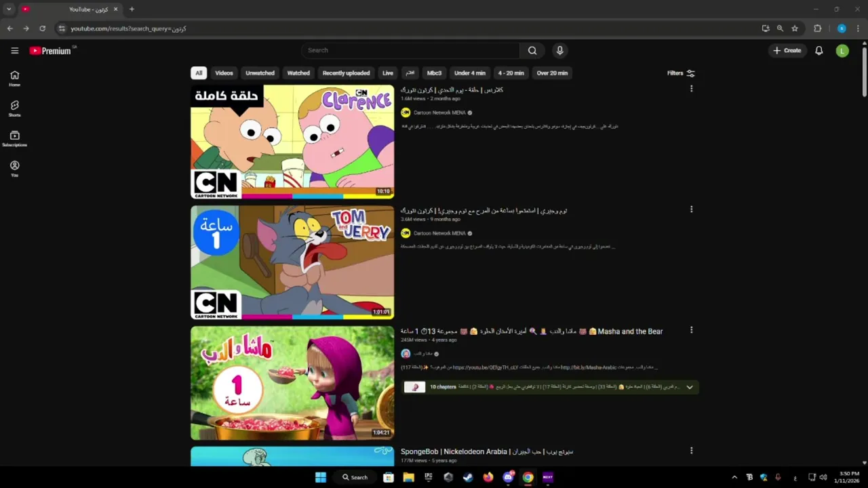Select the Over 20 min chip
The height and width of the screenshot is (488, 868).
click(x=552, y=73)
